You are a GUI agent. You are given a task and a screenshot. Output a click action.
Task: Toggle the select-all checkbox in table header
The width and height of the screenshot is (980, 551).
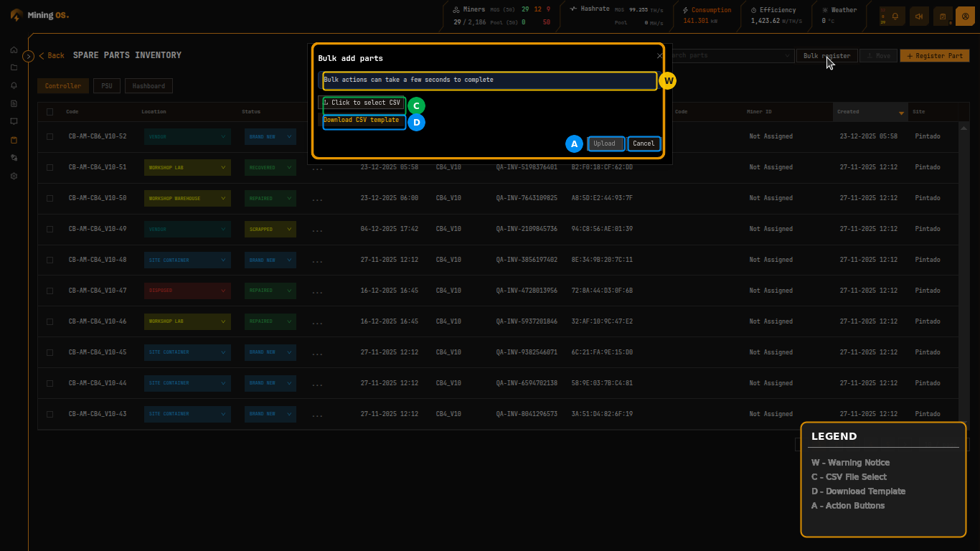(50, 111)
